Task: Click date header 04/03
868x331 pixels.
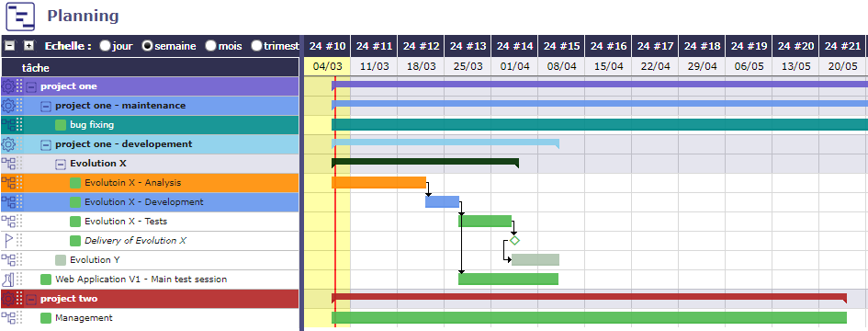Action: tap(327, 66)
